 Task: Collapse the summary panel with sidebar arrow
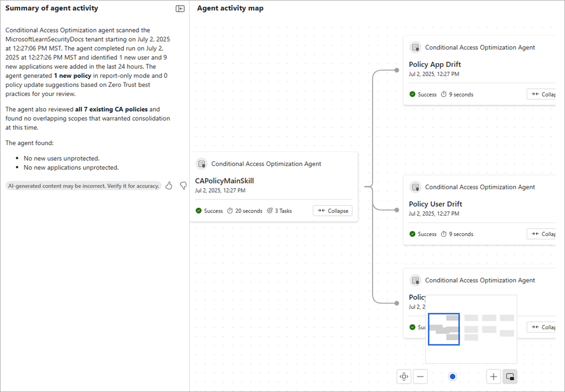tap(180, 8)
